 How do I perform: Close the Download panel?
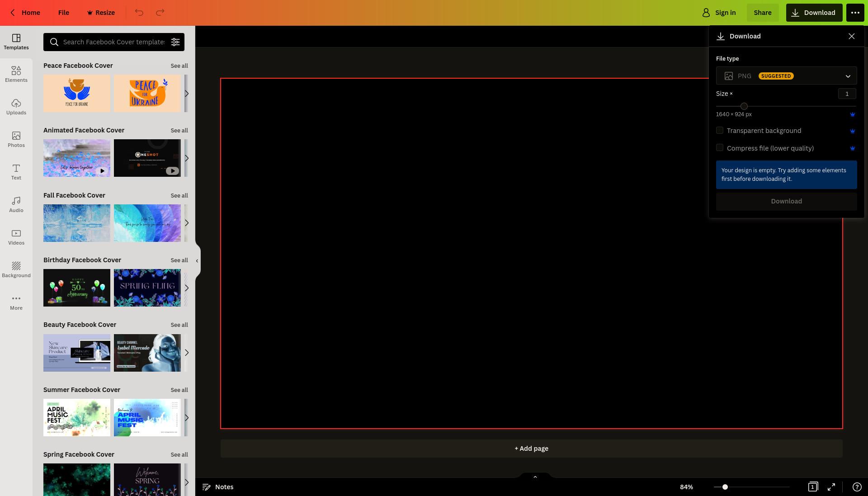coord(852,36)
